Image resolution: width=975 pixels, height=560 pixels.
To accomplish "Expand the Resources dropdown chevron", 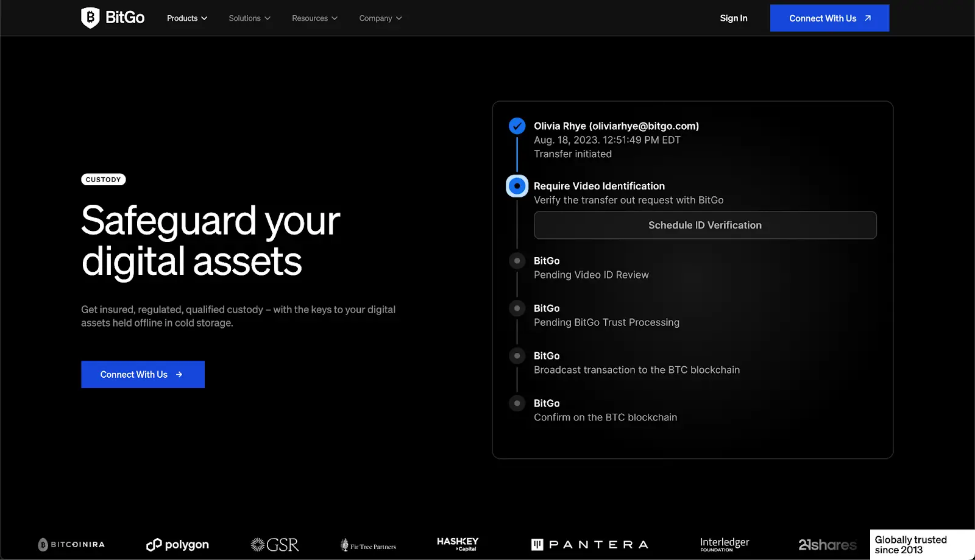I will pyautogui.click(x=334, y=18).
